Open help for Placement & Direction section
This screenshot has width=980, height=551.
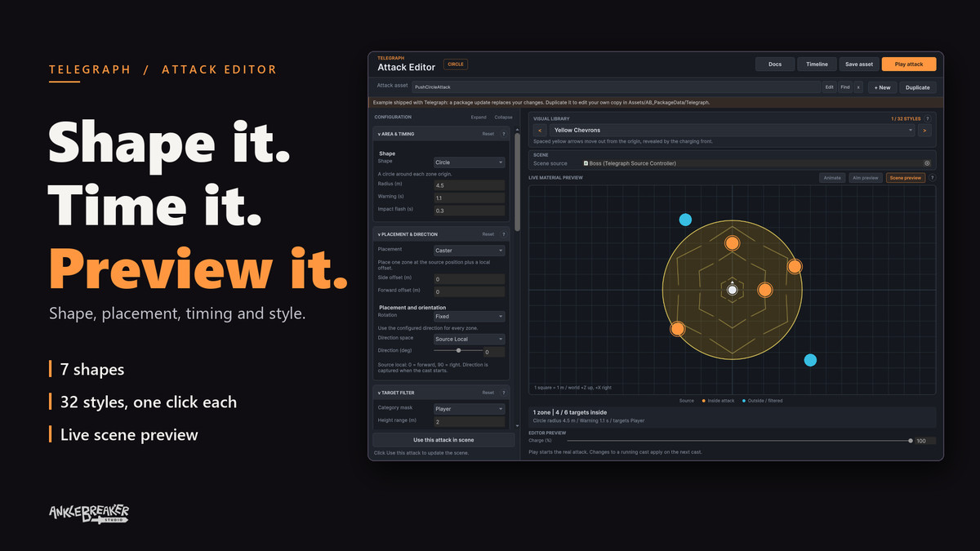pyautogui.click(x=504, y=234)
